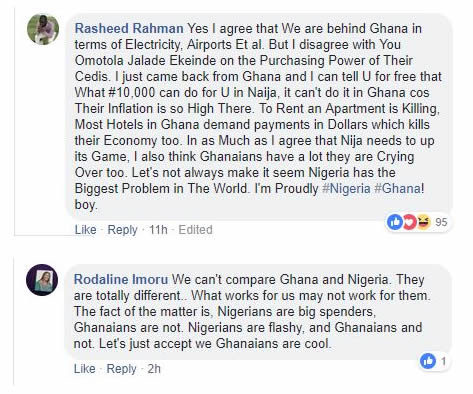Click the blue thumbs-up reaction icon on Rasheed's comment
Image resolution: width=473 pixels, height=394 pixels.
tap(395, 222)
